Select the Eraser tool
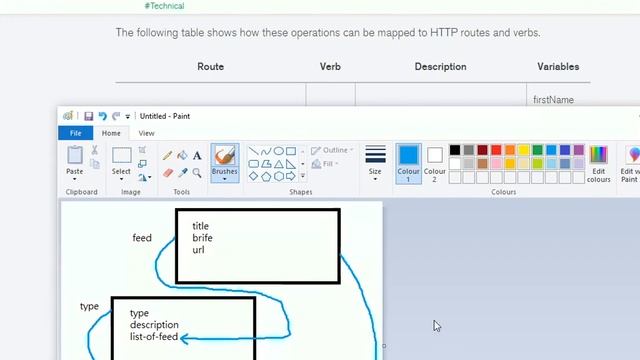640x360 pixels. [168, 173]
